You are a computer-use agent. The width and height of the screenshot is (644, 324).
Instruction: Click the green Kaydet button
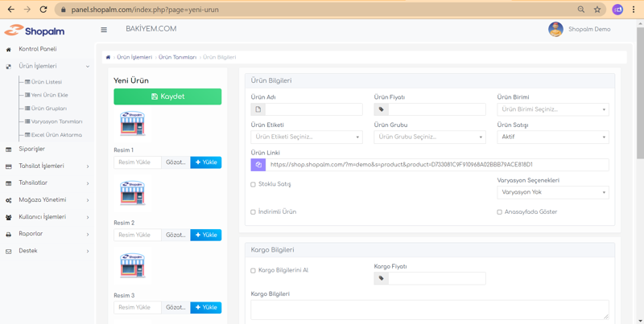pyautogui.click(x=167, y=96)
